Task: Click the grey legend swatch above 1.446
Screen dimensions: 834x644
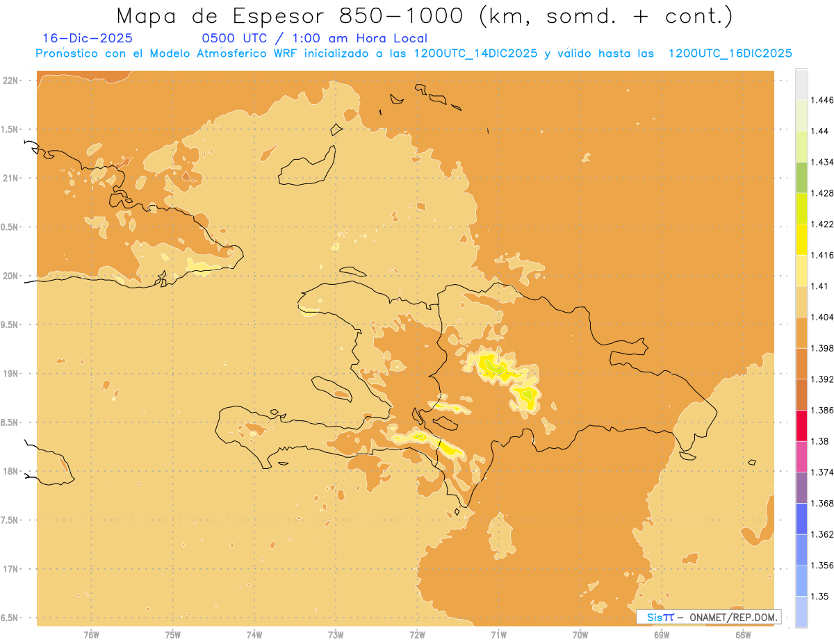Action: 801,84
